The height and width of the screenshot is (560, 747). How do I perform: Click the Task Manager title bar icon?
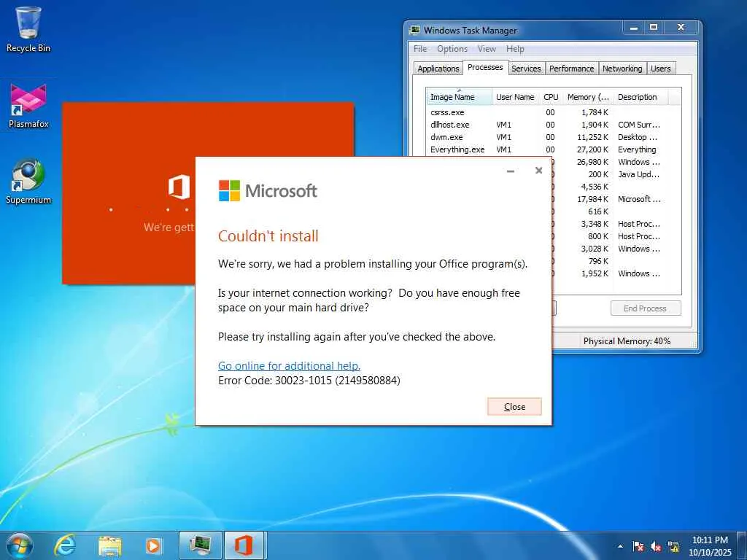pos(414,30)
